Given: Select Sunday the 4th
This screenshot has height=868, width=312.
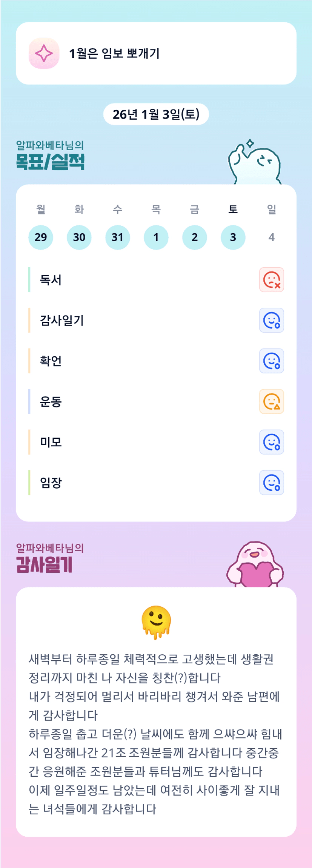Looking at the screenshot, I should pyautogui.click(x=271, y=237).
